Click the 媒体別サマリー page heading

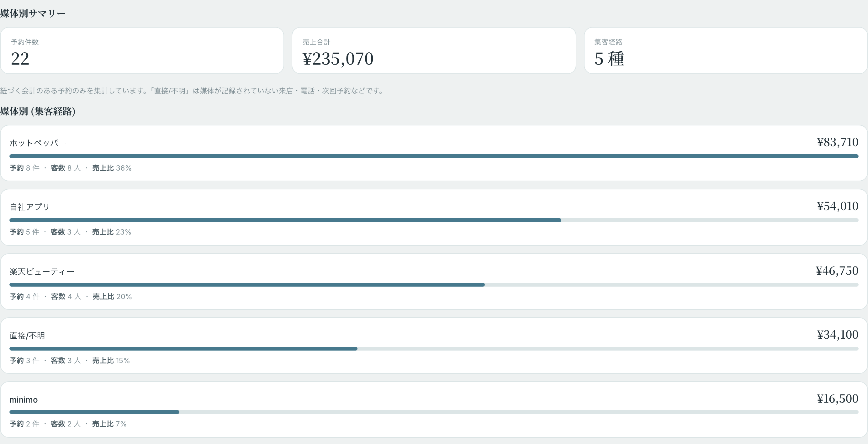(33, 13)
